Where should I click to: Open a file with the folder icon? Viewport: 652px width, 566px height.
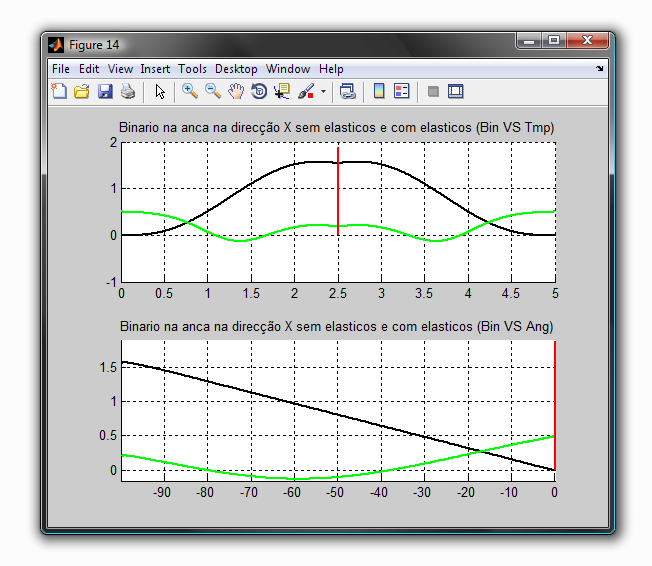pos(82,92)
